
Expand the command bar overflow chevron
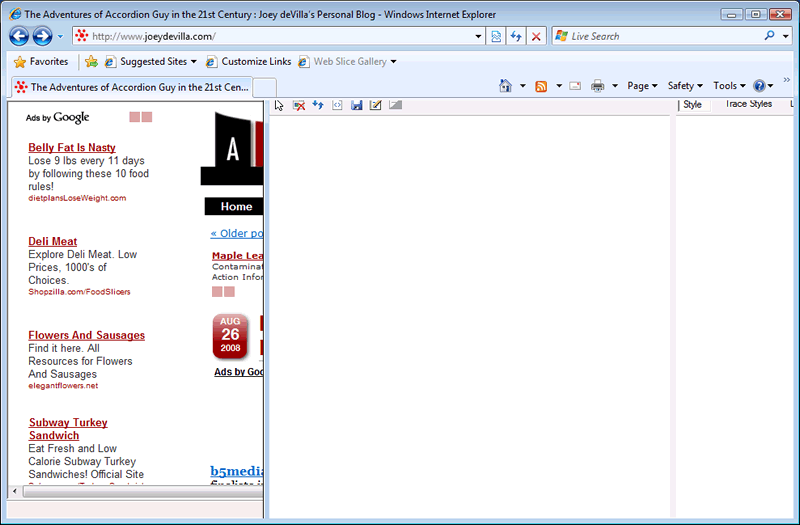[787, 80]
